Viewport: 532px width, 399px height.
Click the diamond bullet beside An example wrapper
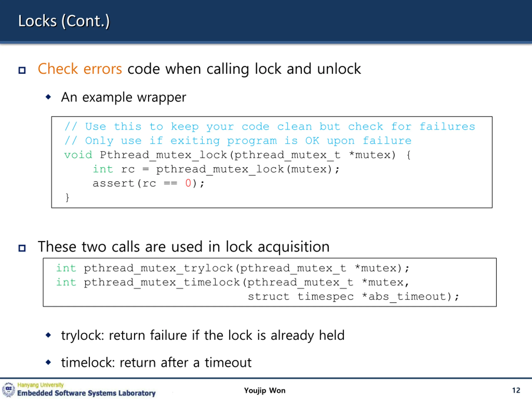pos(48,97)
